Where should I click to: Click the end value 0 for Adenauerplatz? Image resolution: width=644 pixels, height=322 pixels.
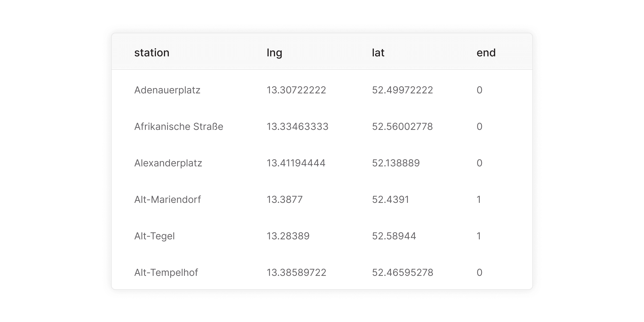(480, 90)
